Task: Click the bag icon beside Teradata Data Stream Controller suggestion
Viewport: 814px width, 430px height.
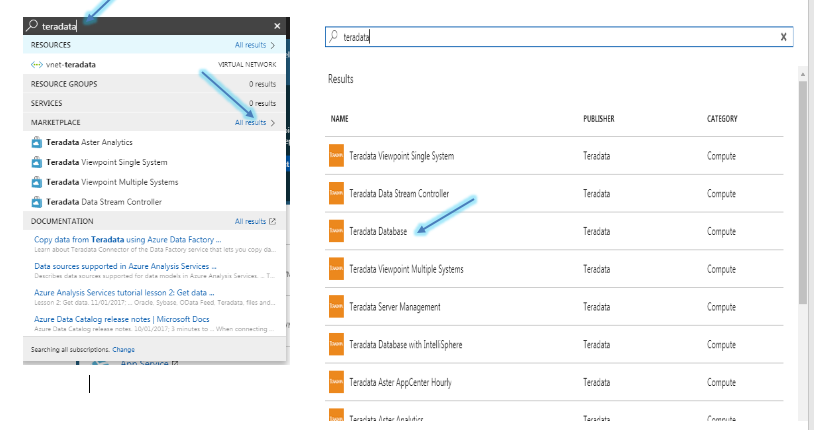Action: (x=36, y=201)
